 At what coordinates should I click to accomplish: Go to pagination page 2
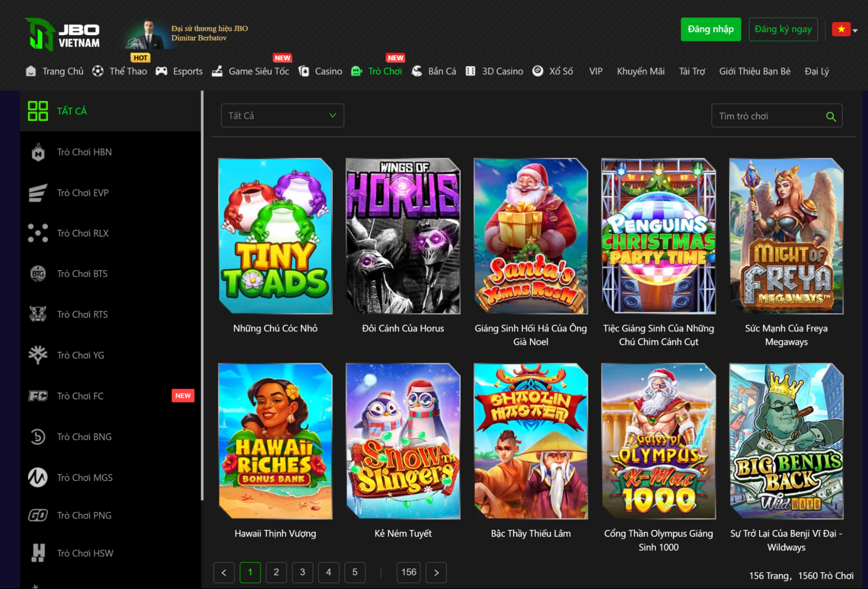pyautogui.click(x=276, y=572)
